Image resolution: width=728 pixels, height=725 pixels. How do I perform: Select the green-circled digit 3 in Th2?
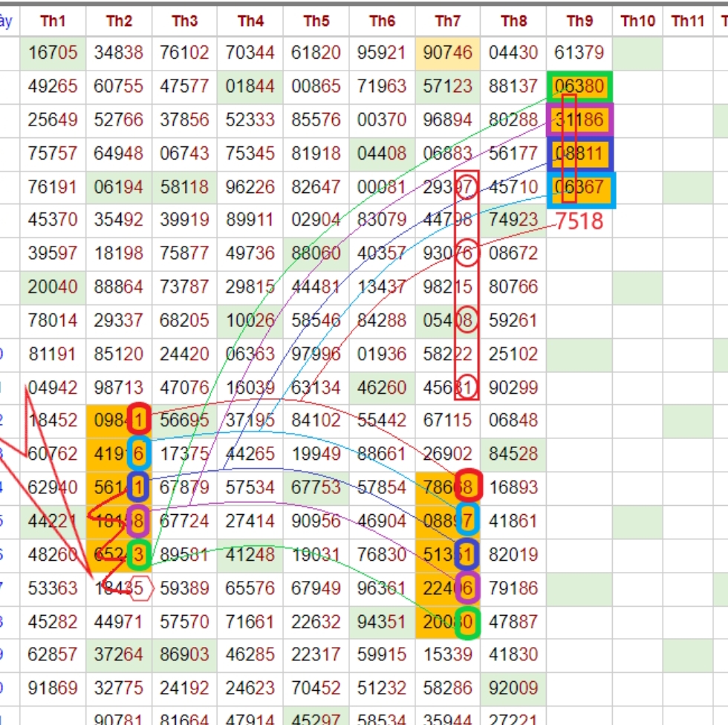click(x=139, y=554)
